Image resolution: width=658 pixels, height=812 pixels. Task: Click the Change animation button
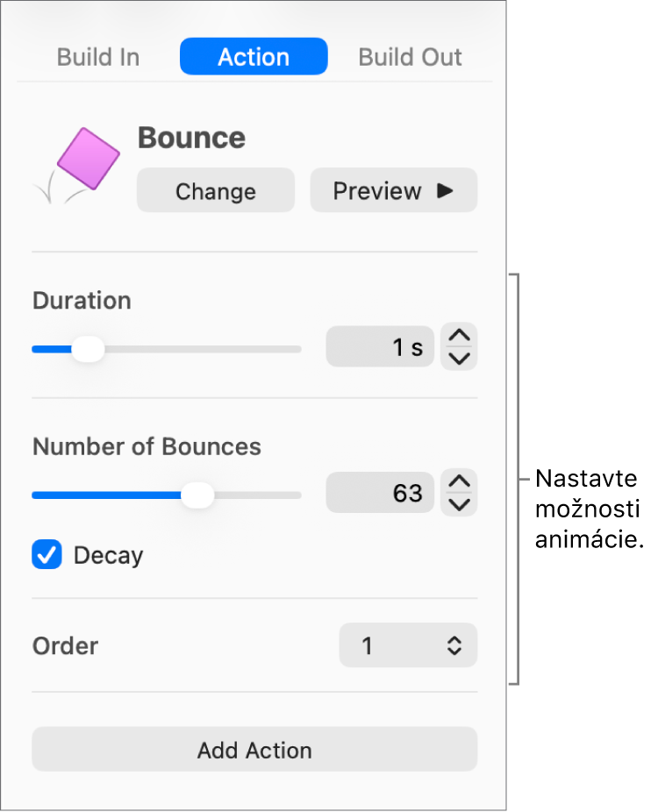tap(216, 190)
